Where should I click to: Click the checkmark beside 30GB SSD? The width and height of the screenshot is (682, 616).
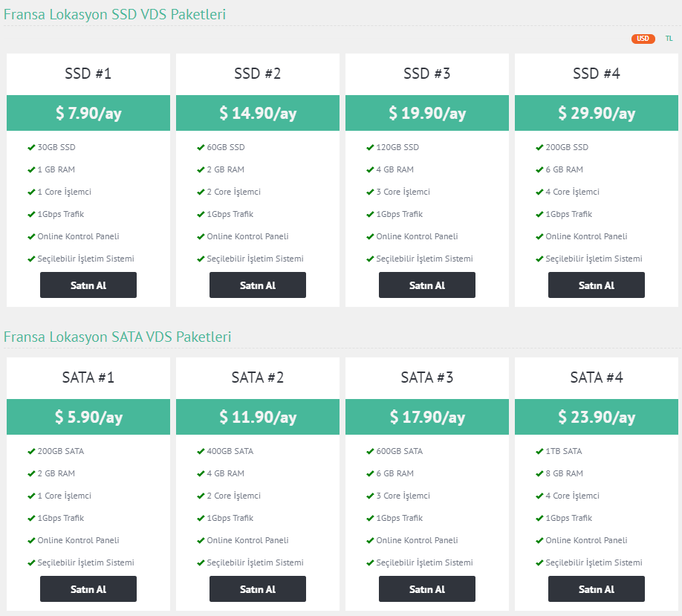[x=31, y=147]
